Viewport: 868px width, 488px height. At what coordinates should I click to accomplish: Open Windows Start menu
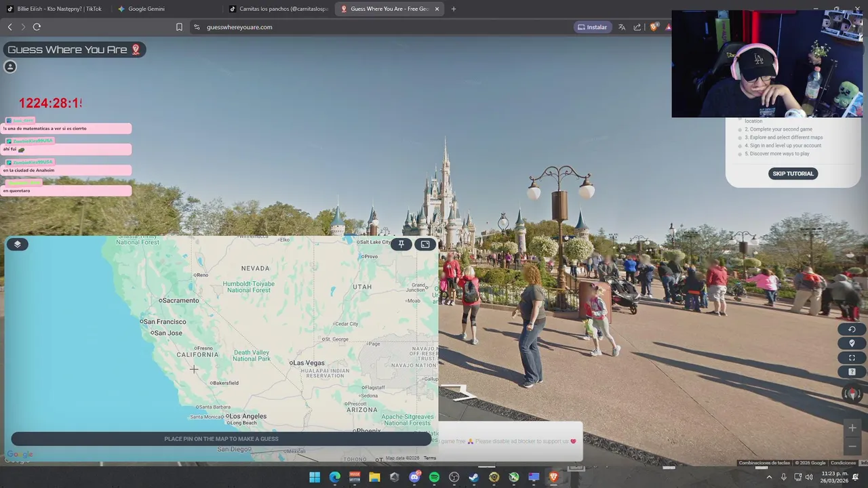(315, 477)
